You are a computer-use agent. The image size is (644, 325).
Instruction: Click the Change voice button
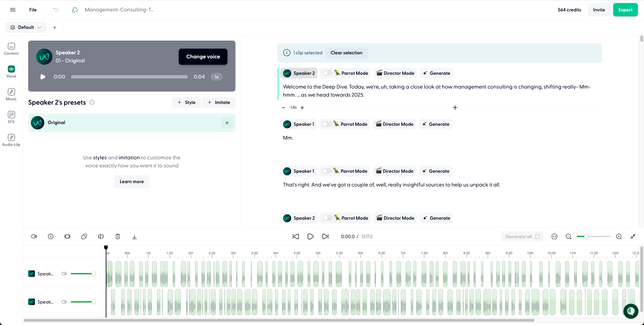[203, 57]
